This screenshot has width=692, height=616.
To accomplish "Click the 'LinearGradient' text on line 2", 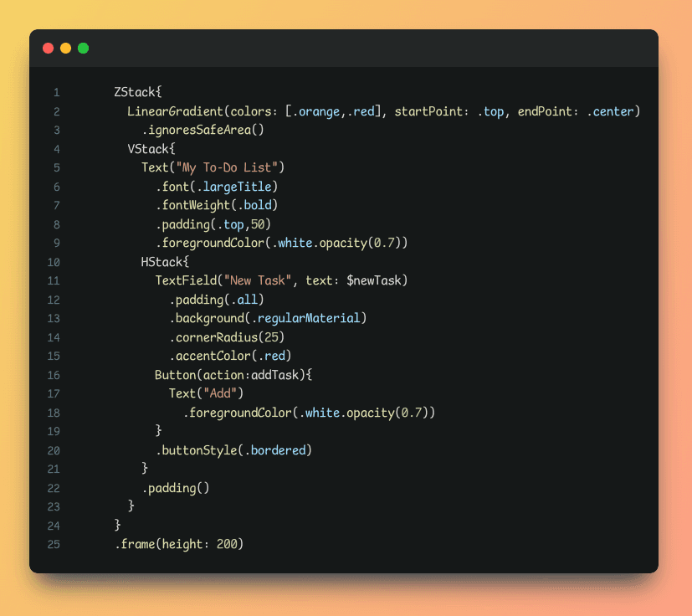I will (x=175, y=110).
